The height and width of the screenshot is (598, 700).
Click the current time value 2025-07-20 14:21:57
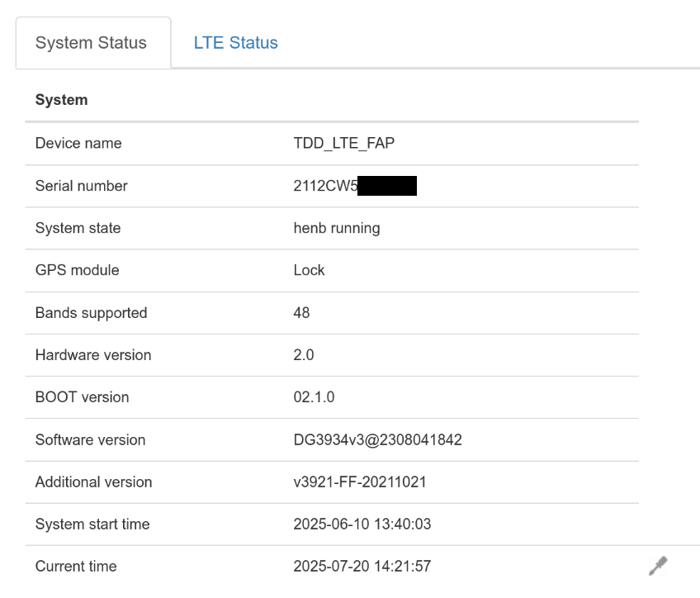[362, 567]
